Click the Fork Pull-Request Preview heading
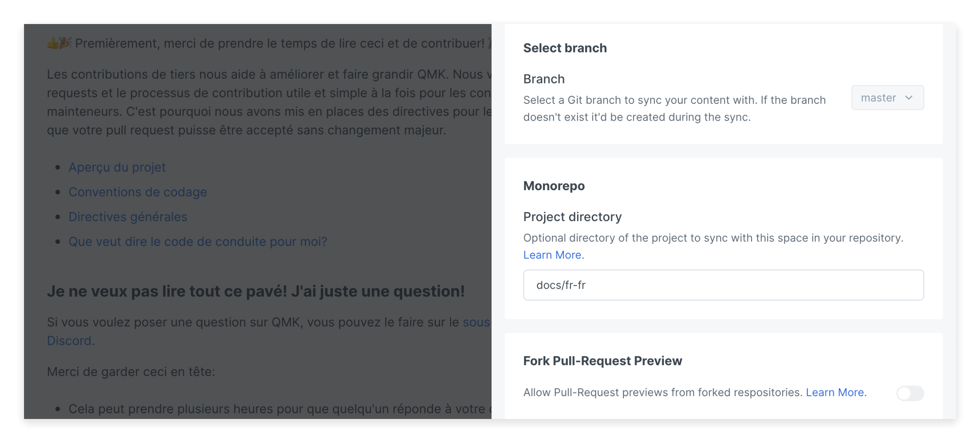This screenshot has width=980, height=443. point(602,361)
